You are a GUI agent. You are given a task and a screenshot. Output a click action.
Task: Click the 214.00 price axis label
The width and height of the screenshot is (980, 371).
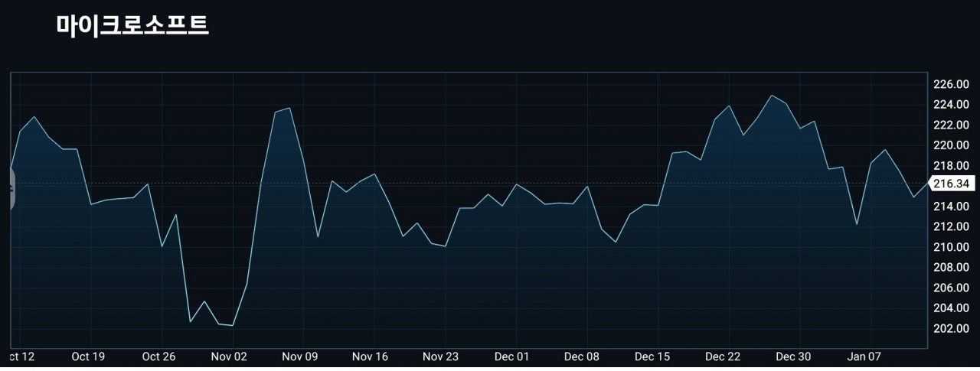952,207
